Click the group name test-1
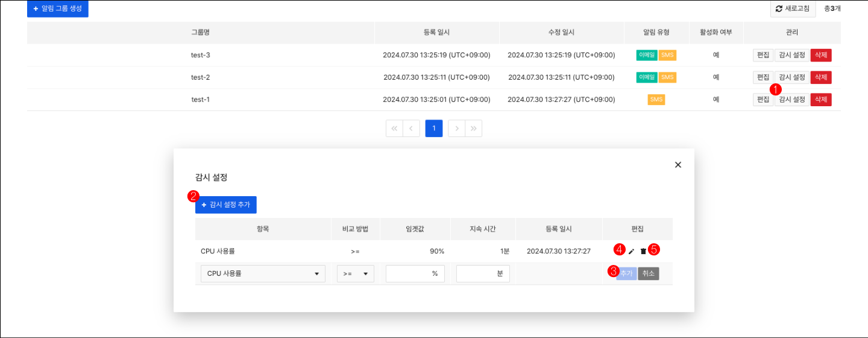868x338 pixels. [x=201, y=100]
